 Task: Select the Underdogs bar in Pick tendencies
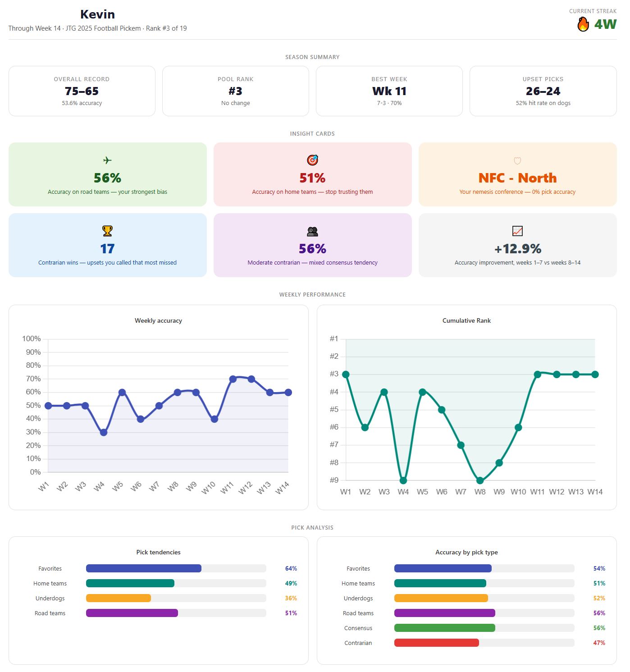tap(119, 598)
